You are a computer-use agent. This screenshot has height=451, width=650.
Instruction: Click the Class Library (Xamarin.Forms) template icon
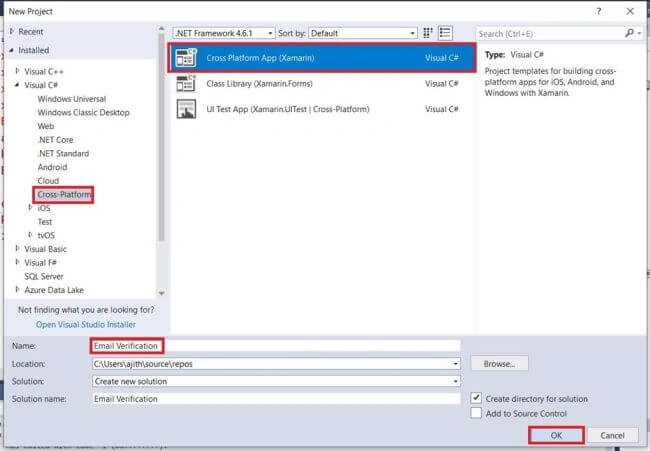point(186,84)
